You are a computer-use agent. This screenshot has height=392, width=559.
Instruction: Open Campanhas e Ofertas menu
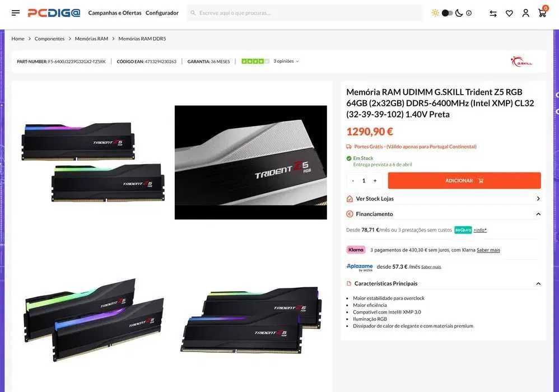(115, 13)
